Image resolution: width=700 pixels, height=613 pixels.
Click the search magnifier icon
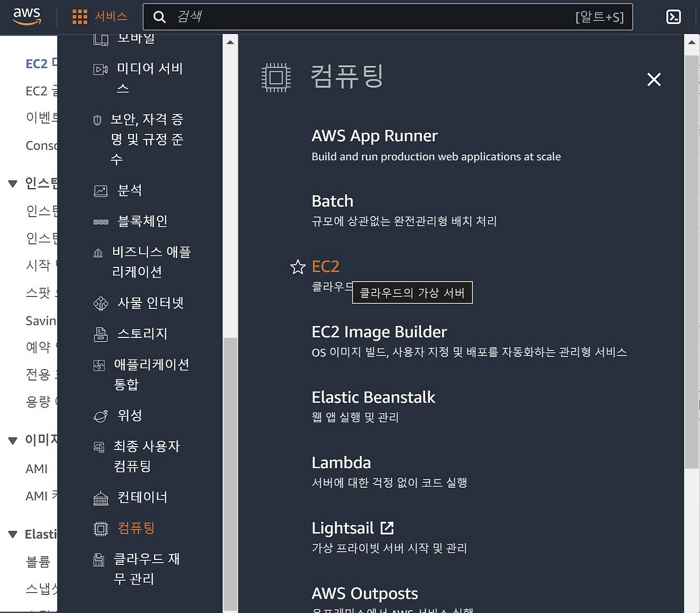[159, 17]
